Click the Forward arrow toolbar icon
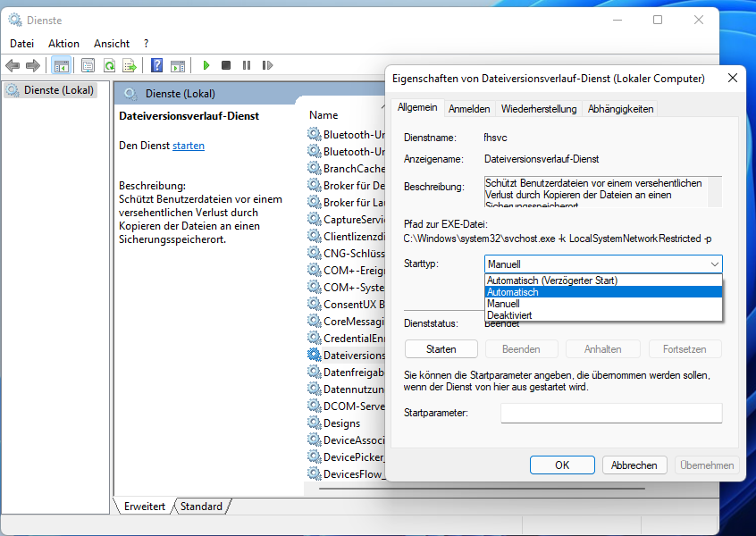756x536 pixels. pos(33,65)
